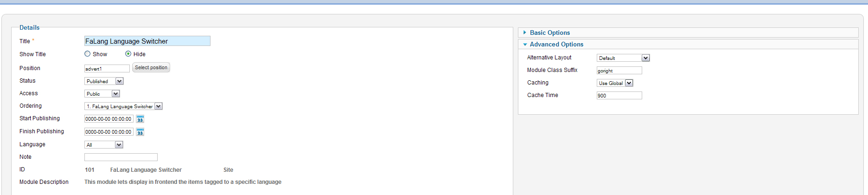Viewport: 868px width, 195px height.
Task: Open the Access dropdown showing Public
Action: [x=102, y=94]
